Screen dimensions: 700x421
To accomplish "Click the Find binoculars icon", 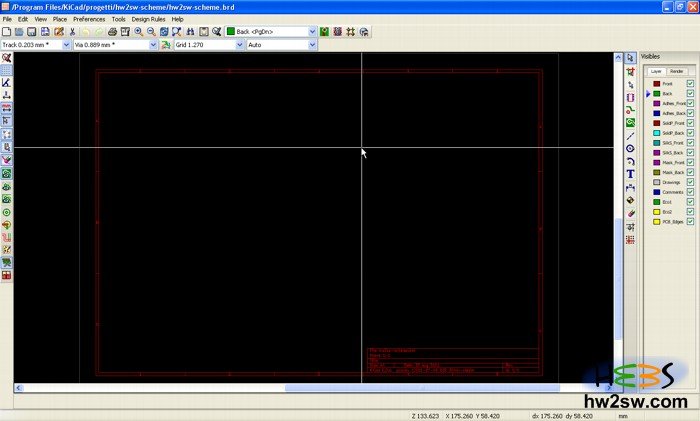I will (x=190, y=32).
